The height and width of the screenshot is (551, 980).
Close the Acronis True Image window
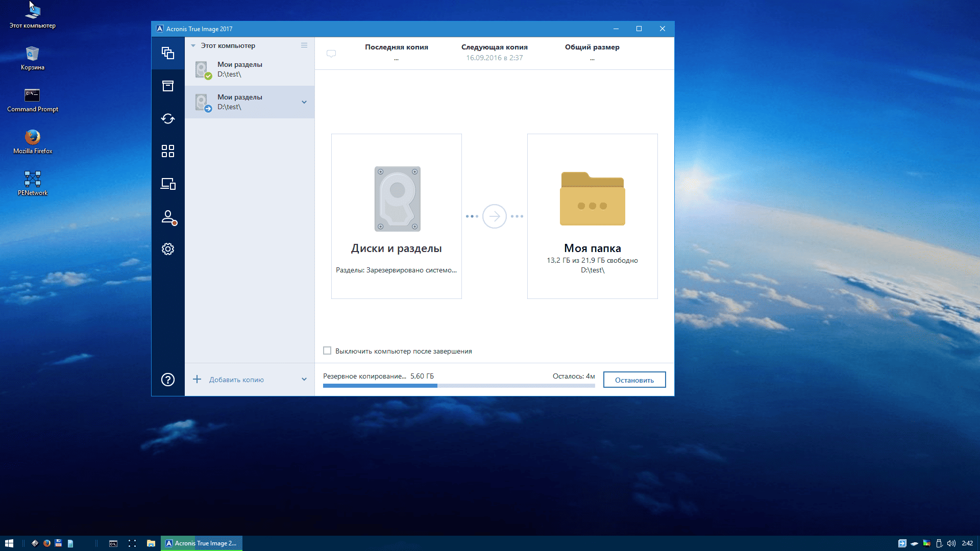pyautogui.click(x=663, y=29)
